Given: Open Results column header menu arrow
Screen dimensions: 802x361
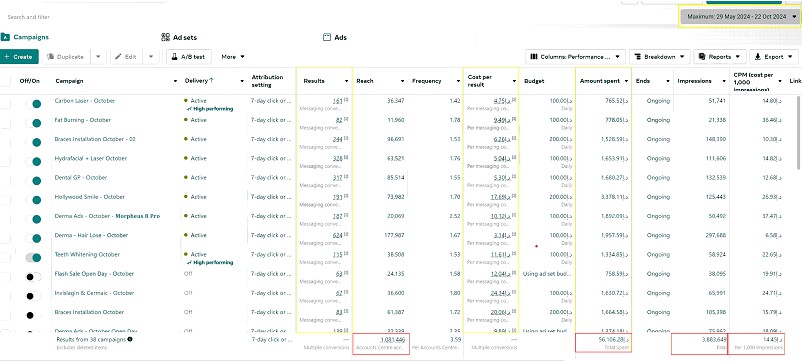Looking at the screenshot, I should [346, 81].
